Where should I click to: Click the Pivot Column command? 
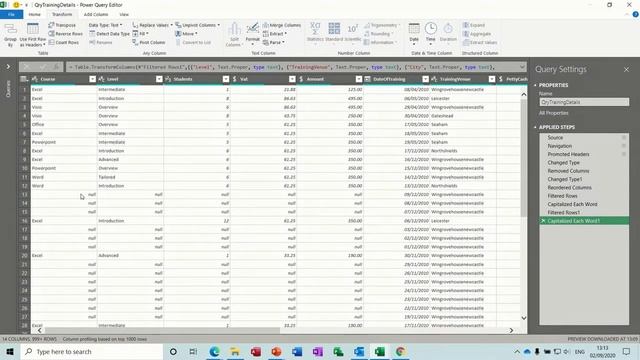(x=149, y=42)
